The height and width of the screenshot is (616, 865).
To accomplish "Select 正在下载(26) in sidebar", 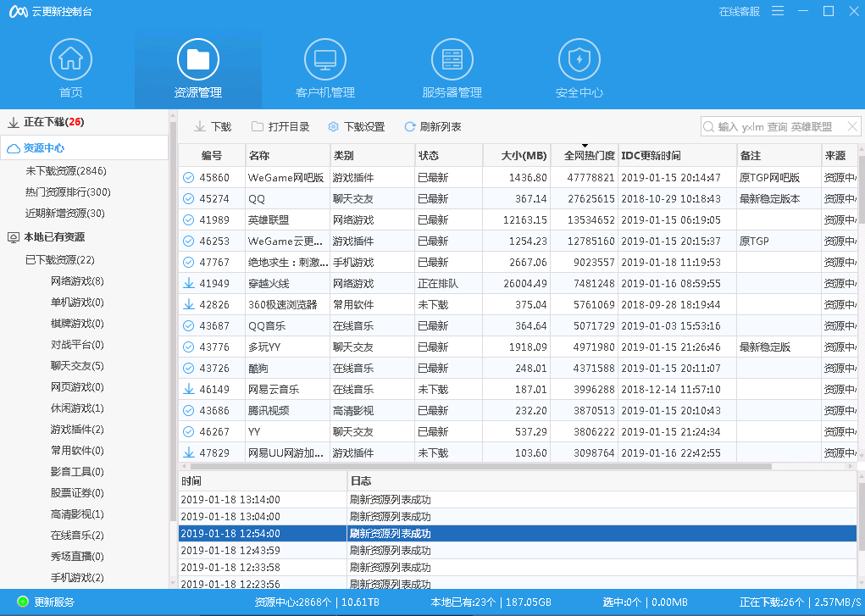I will [53, 122].
